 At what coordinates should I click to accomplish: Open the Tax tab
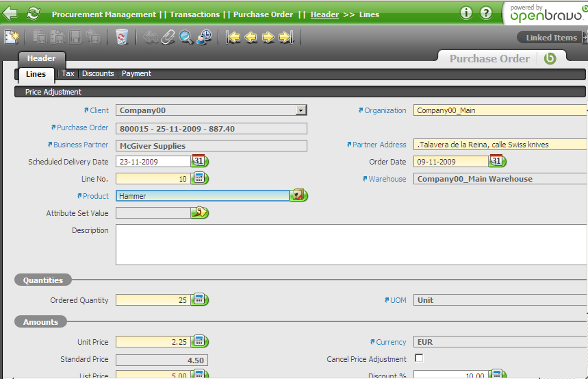pyautogui.click(x=68, y=73)
